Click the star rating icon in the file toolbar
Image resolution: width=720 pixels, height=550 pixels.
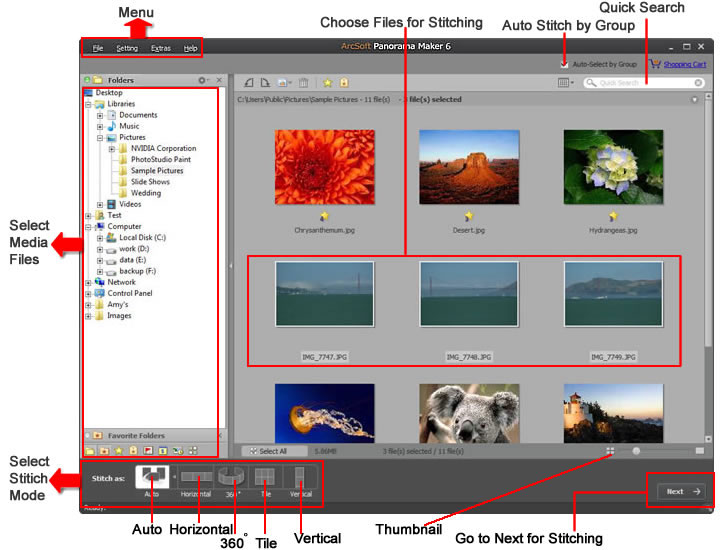click(327, 83)
